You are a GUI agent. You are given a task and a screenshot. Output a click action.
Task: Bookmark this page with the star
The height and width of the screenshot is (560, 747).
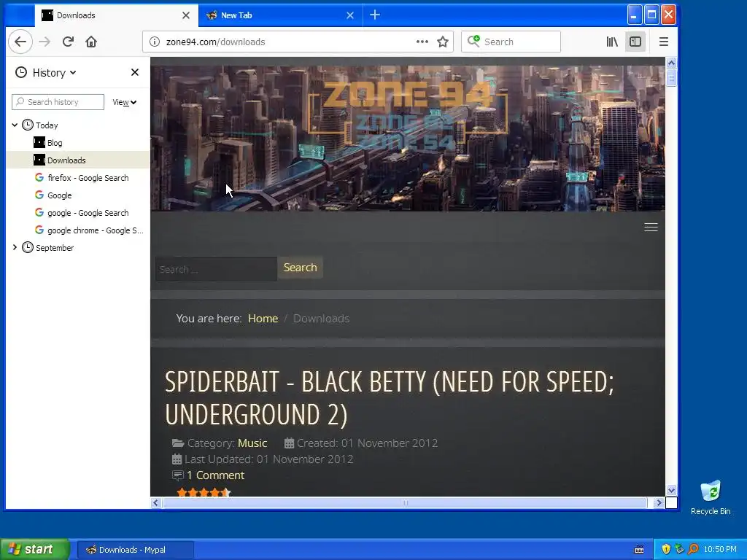[443, 42]
